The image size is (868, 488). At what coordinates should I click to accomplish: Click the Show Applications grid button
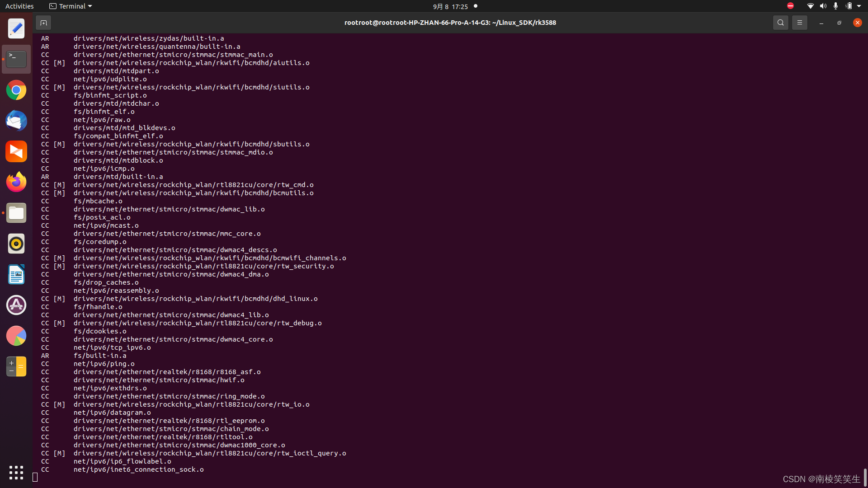coord(16,473)
